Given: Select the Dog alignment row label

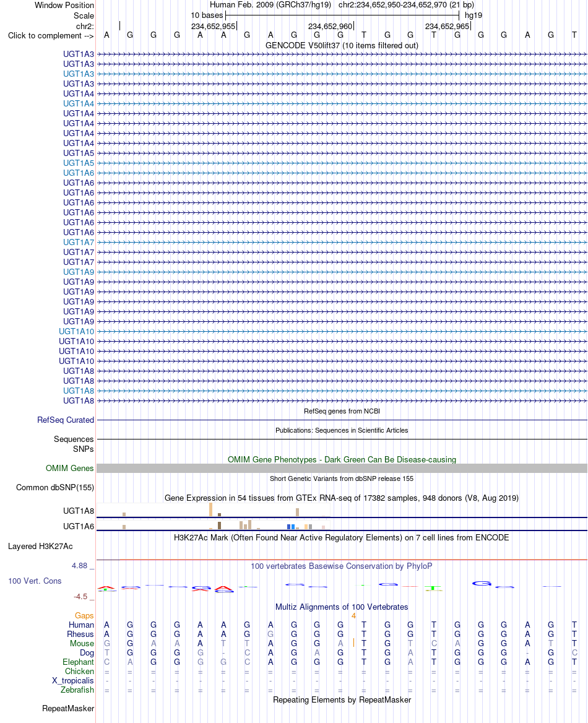Looking at the screenshot, I should [87, 652].
